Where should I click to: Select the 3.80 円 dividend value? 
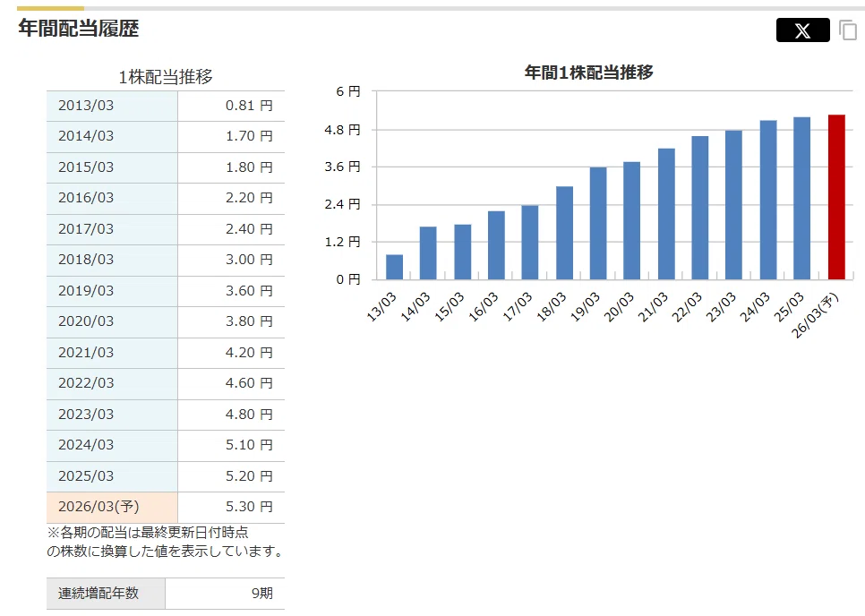click(249, 321)
